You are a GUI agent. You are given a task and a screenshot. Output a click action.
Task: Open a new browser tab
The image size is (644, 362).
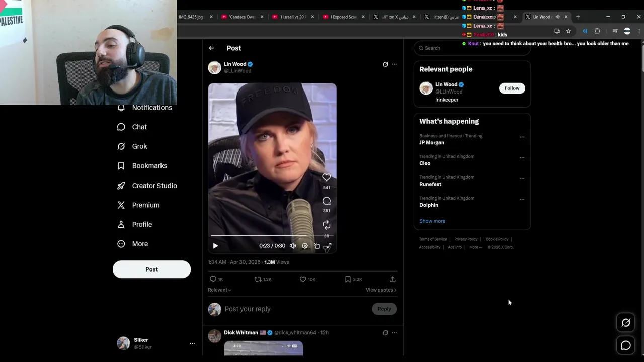(x=578, y=17)
